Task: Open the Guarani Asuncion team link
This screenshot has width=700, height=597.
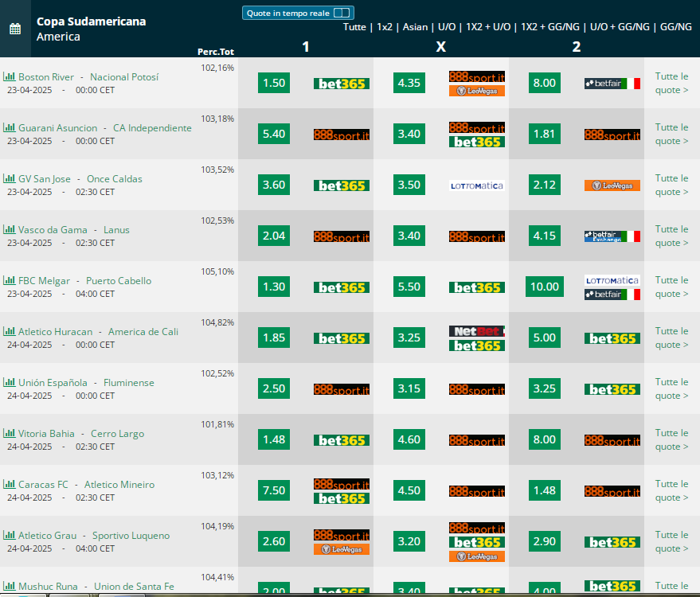Action: tap(57, 128)
